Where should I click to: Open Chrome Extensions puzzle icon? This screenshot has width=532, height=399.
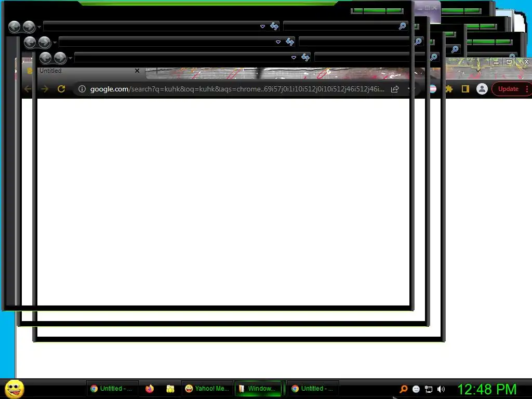[449, 89]
